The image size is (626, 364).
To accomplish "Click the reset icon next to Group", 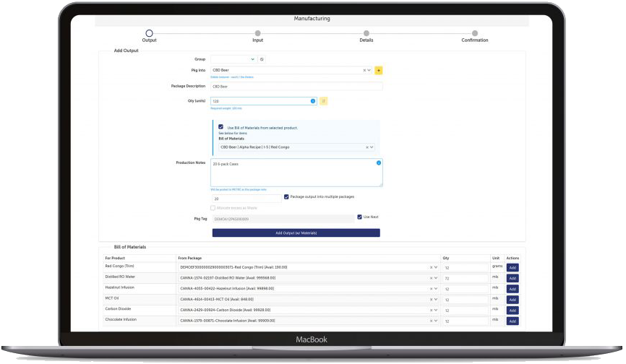I will coord(262,58).
